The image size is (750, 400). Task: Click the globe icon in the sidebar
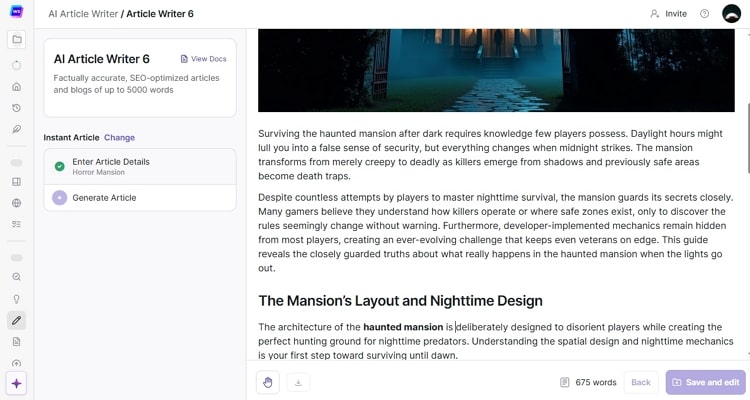(16, 203)
